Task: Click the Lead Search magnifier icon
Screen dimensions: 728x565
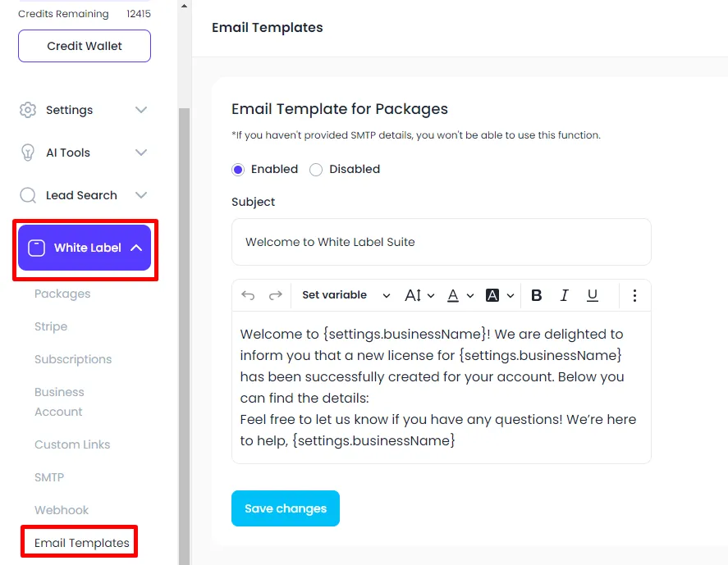Action: (28, 195)
